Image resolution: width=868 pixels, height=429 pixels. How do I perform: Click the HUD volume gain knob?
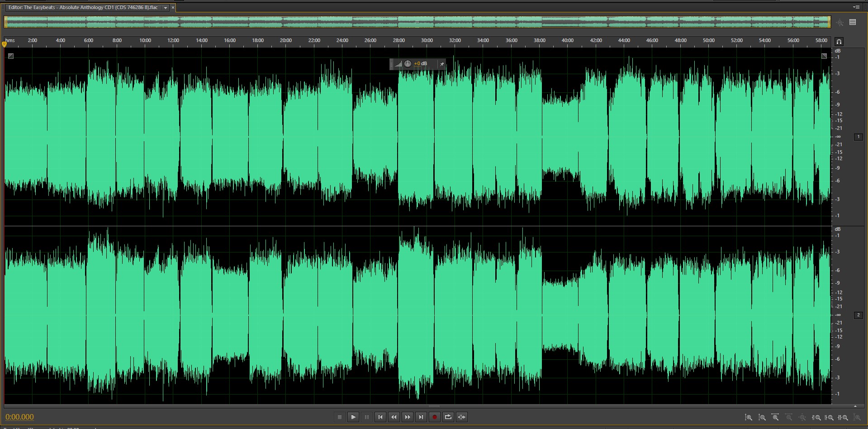pos(408,64)
